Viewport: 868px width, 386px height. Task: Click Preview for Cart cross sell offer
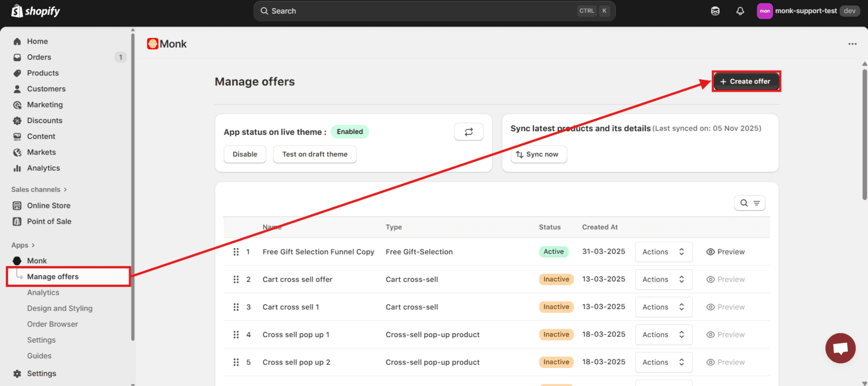(725, 280)
